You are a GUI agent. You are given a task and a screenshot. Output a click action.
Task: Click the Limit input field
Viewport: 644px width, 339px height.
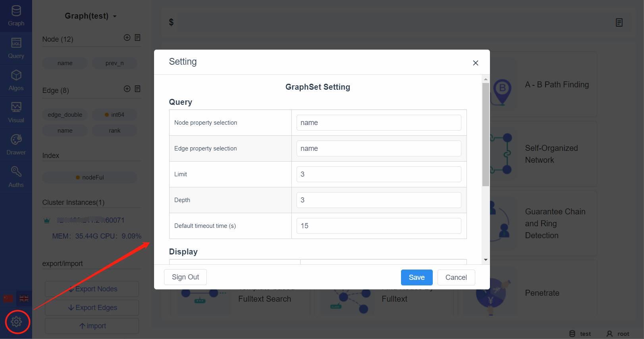pos(379,174)
